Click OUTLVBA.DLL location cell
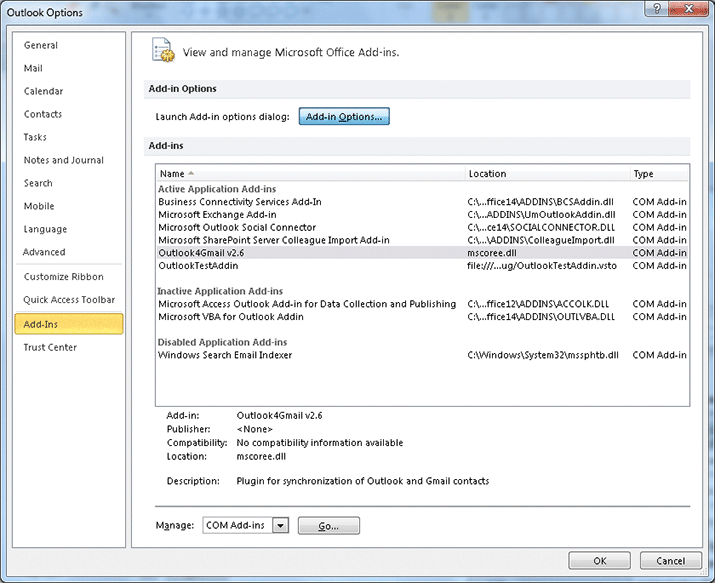This screenshot has height=583, width=715. (541, 317)
